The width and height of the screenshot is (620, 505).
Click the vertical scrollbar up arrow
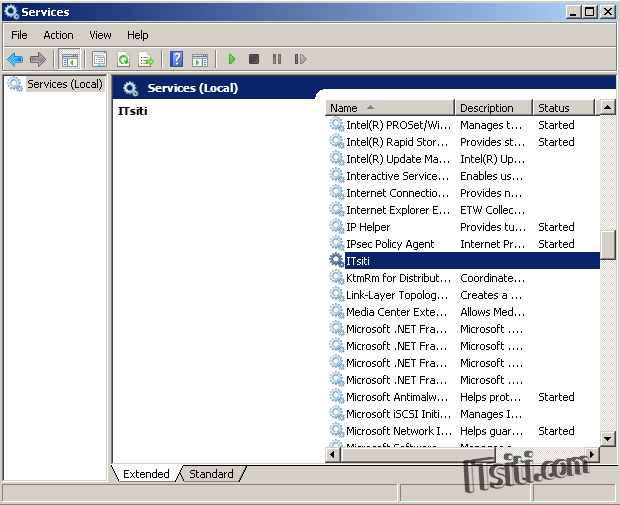point(608,107)
